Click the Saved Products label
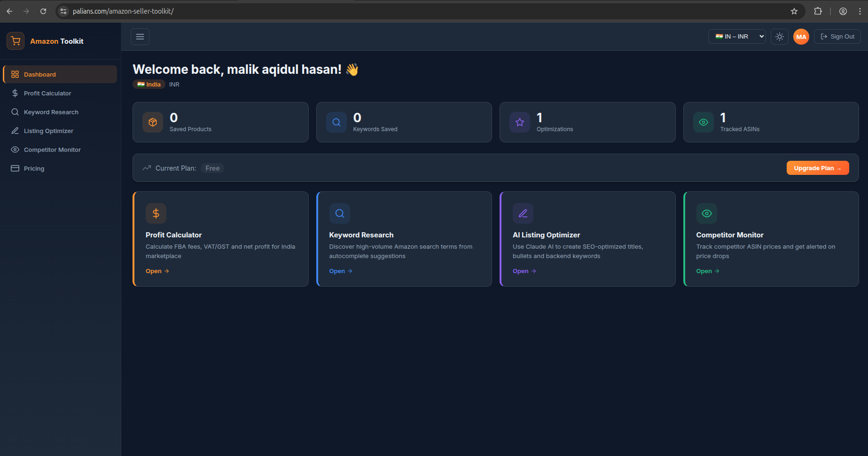This screenshot has height=456, width=868. tap(190, 129)
